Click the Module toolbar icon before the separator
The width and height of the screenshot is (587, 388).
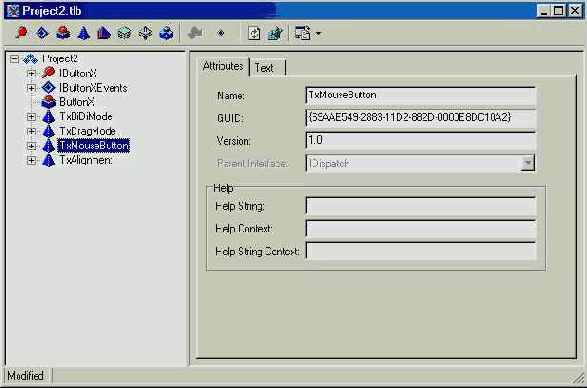(166, 33)
